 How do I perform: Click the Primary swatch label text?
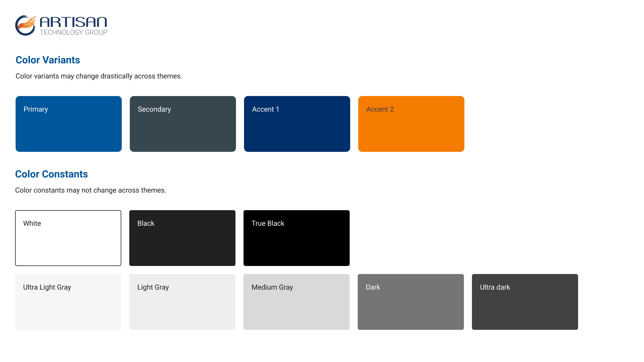(x=35, y=109)
